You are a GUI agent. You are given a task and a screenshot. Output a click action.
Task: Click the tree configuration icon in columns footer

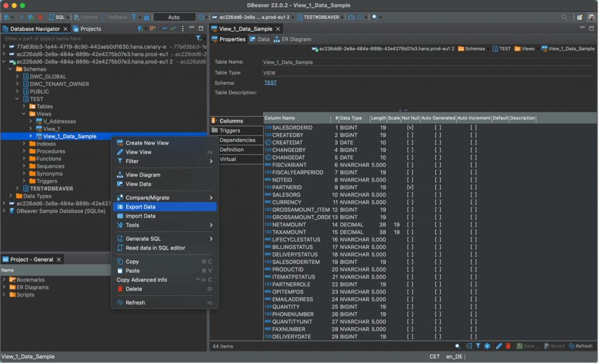[469, 346]
